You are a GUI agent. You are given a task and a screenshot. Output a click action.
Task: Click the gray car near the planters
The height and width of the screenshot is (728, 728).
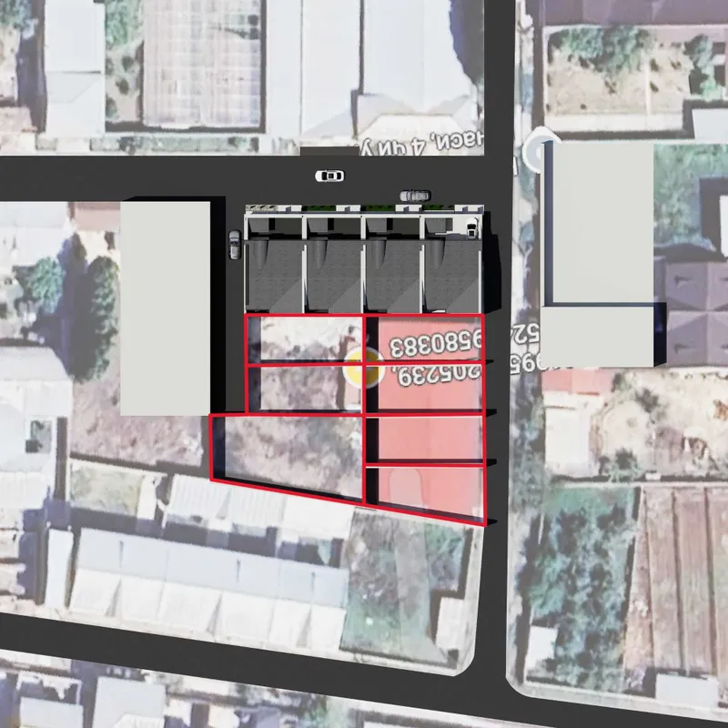[415, 196]
